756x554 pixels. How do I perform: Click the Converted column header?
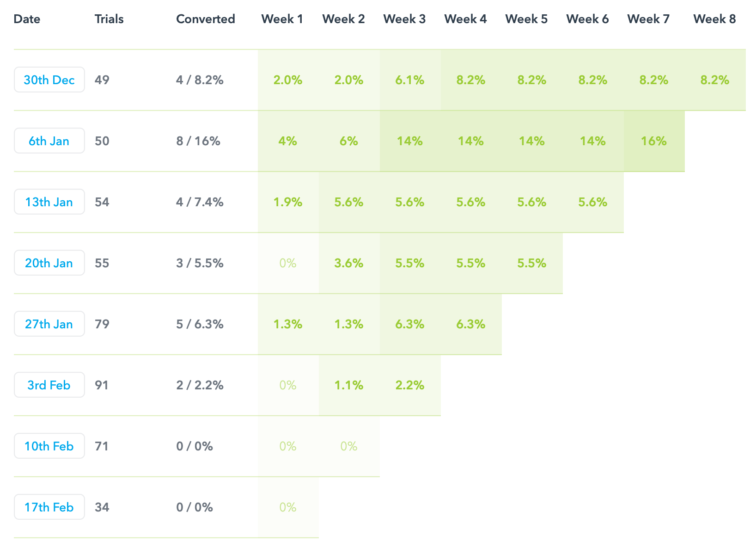pyautogui.click(x=206, y=19)
